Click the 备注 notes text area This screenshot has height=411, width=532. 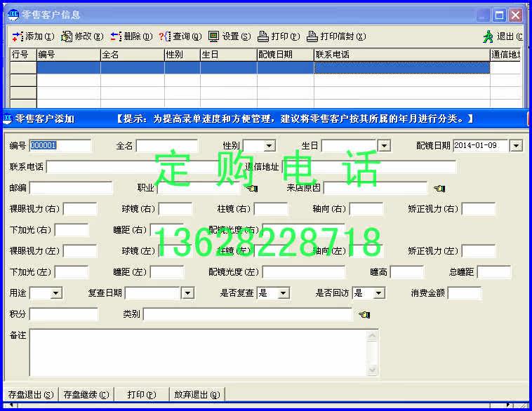[199, 352]
